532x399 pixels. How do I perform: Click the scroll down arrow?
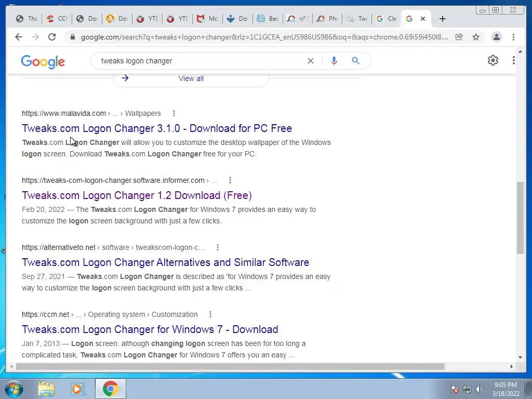[520, 357]
